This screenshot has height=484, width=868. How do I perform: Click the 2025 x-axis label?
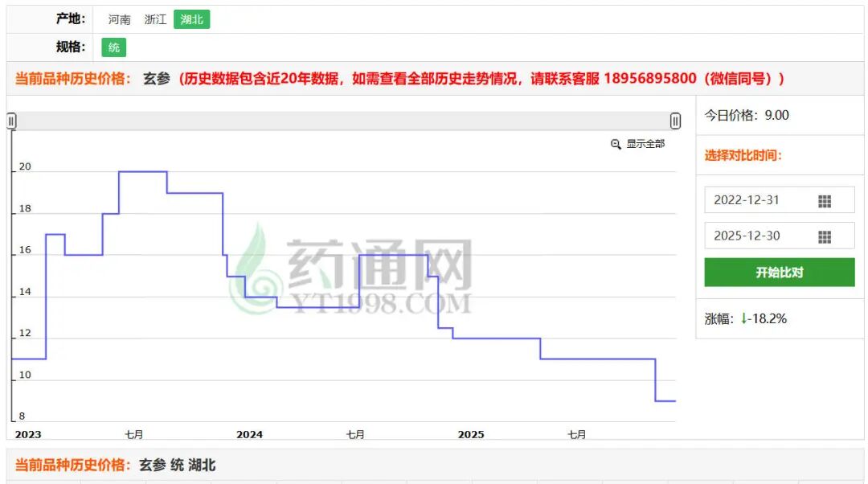(471, 435)
